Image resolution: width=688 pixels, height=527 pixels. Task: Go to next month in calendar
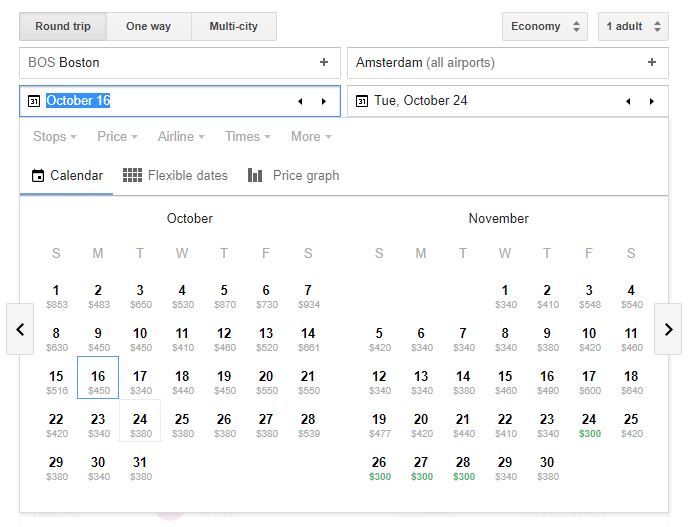point(668,330)
